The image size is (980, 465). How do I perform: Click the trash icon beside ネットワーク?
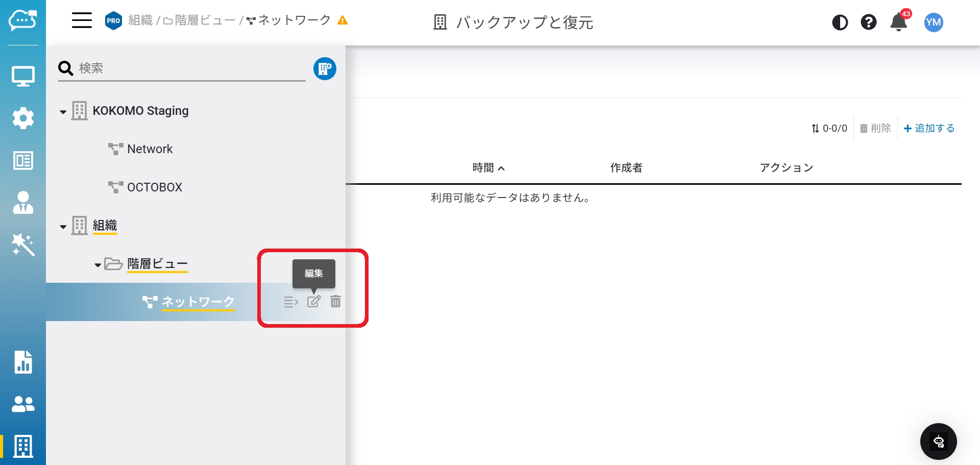pyautogui.click(x=335, y=302)
